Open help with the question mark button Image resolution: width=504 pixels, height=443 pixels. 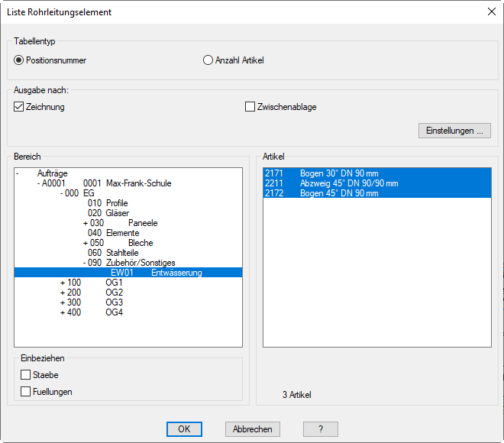coord(320,429)
